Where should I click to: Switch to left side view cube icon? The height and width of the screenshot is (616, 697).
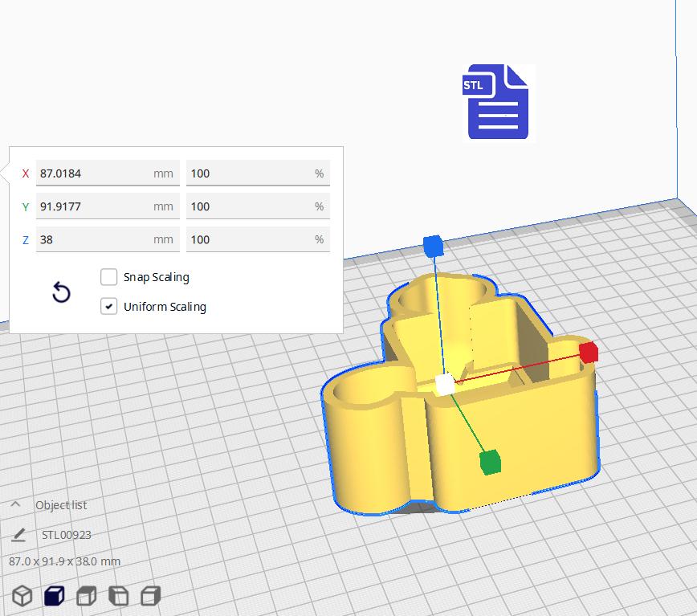(x=119, y=595)
